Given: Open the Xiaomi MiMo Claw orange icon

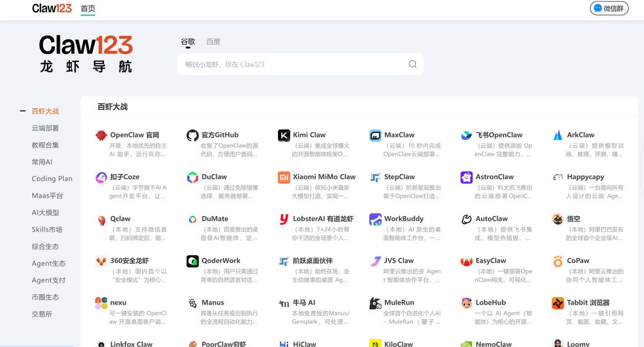Looking at the screenshot, I should click(x=284, y=177).
